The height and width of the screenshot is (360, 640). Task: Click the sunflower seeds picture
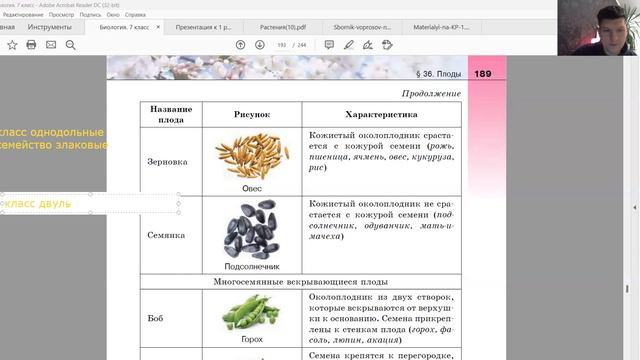(x=252, y=229)
